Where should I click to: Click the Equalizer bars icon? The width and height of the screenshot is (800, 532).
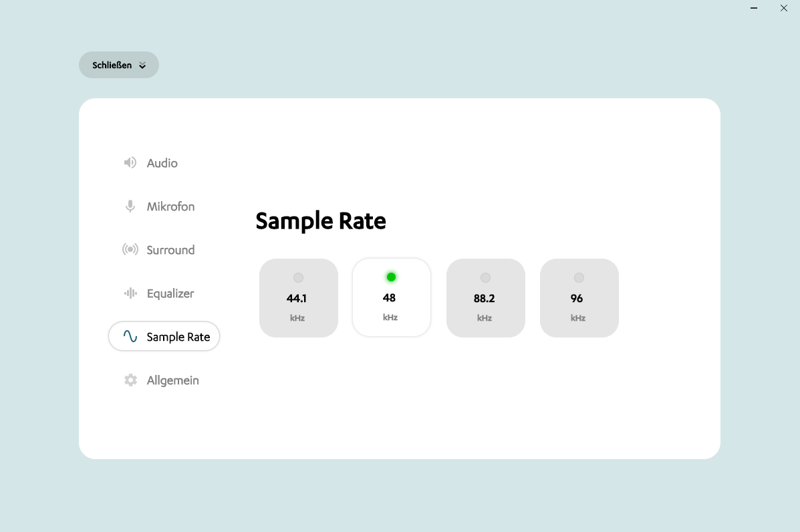(x=130, y=293)
